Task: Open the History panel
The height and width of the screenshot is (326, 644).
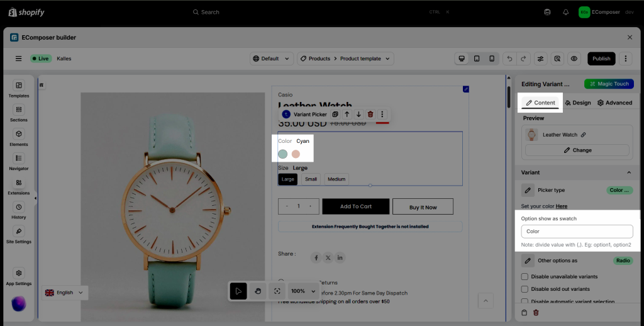Action: pos(19,210)
